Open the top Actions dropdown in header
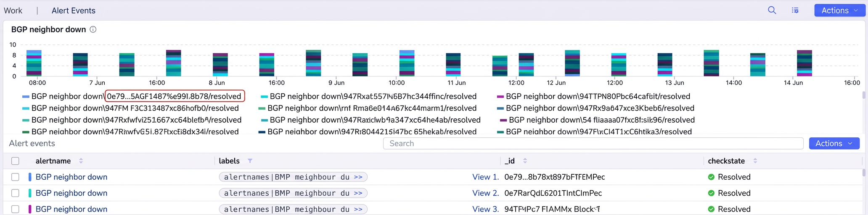 [x=839, y=10]
